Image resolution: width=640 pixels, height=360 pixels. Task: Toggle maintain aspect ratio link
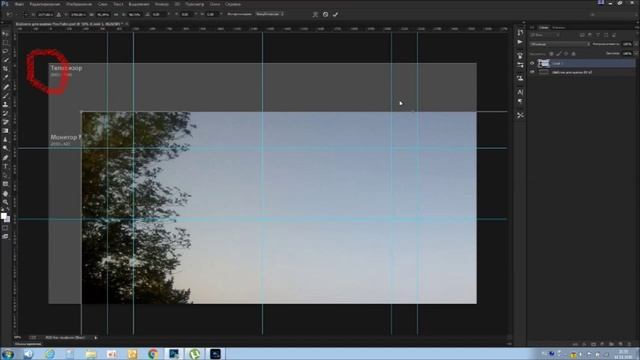tap(116, 14)
